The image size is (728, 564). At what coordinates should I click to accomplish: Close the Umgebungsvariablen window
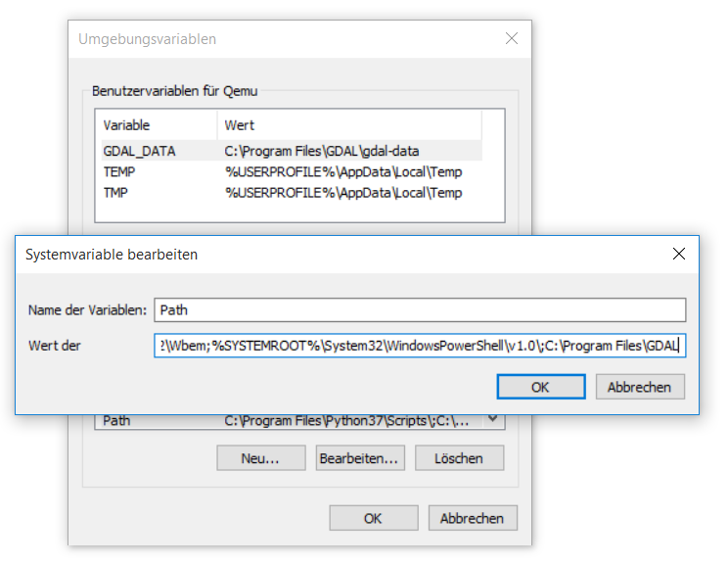[x=511, y=39]
